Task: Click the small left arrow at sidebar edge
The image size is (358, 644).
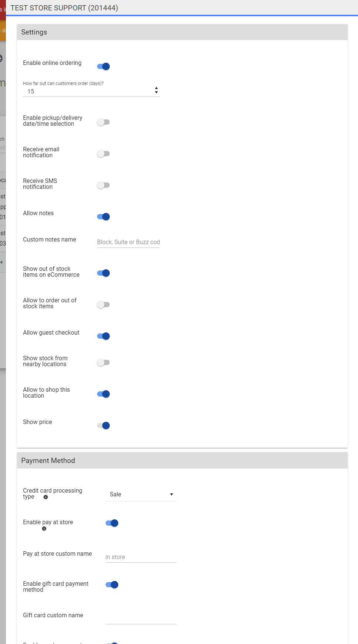Action: (x=1, y=262)
